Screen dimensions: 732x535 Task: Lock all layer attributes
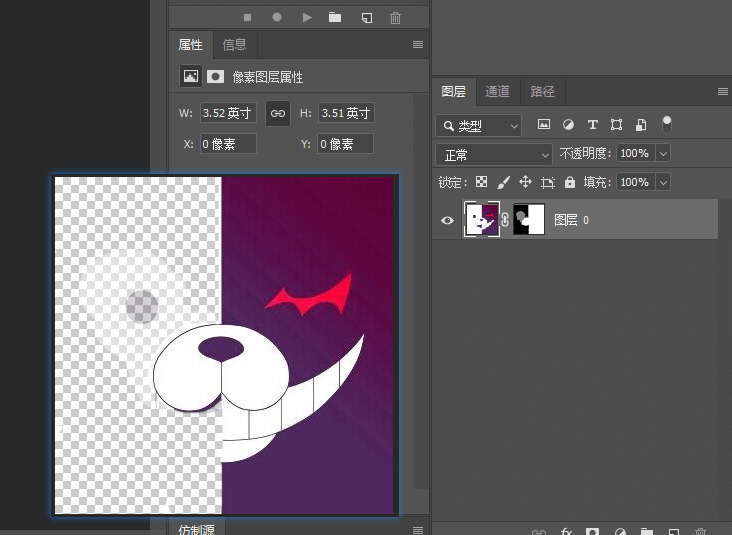click(570, 182)
